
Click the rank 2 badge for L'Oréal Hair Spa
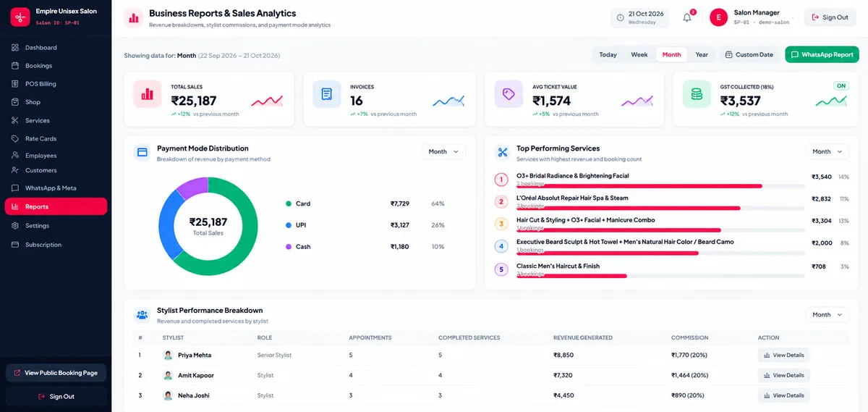coord(501,202)
